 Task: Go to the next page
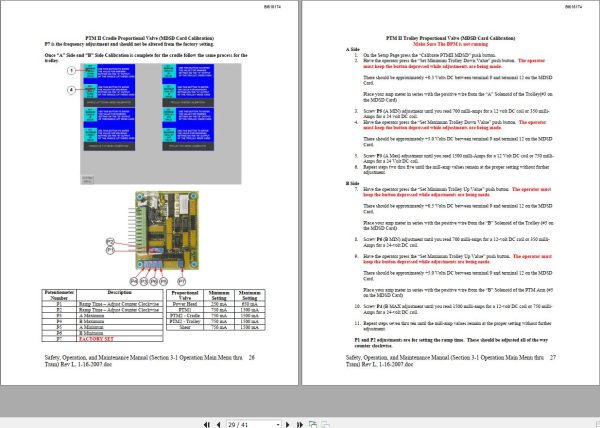pos(288,424)
